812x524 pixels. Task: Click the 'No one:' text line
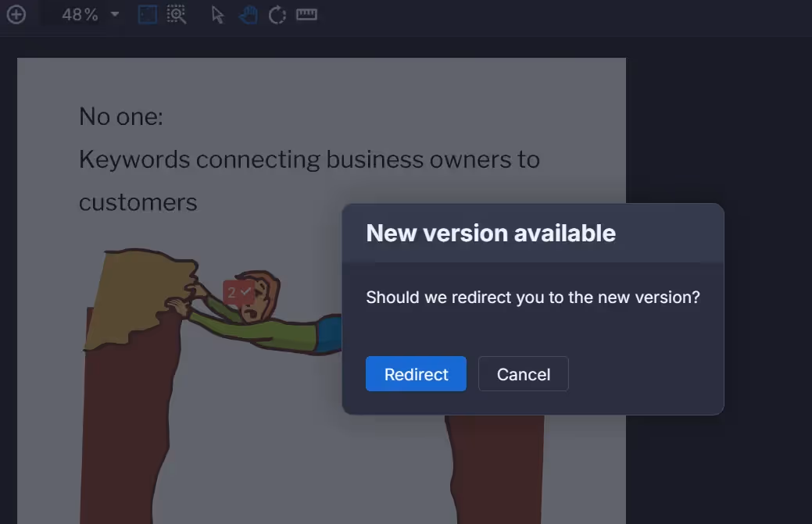click(121, 116)
